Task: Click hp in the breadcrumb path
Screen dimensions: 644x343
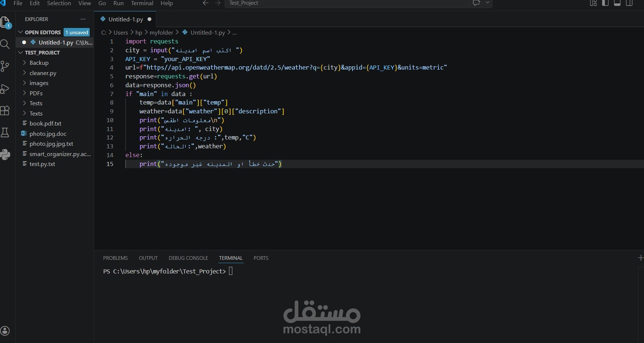Action: click(x=139, y=32)
